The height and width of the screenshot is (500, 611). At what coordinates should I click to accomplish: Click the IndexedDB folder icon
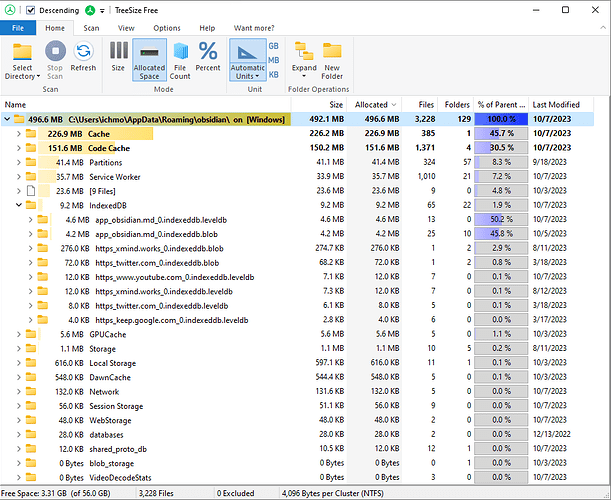click(31, 205)
